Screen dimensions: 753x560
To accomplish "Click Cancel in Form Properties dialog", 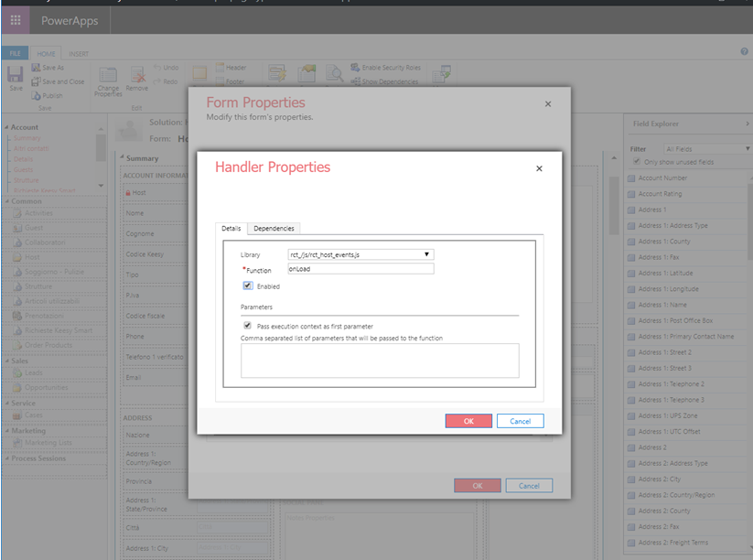I will (x=529, y=486).
